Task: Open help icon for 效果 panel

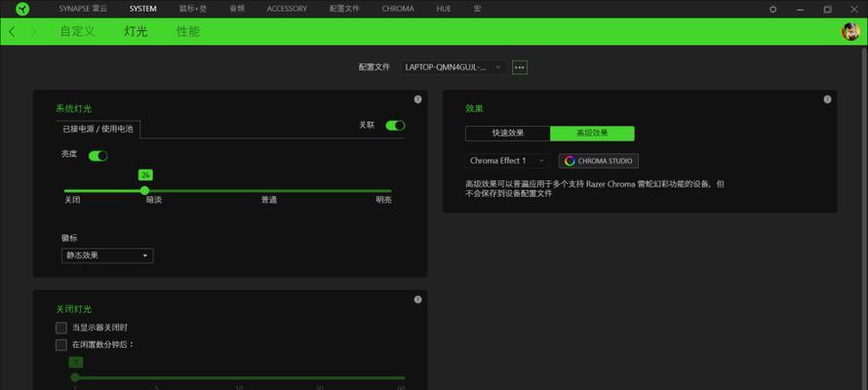Action: tap(827, 99)
